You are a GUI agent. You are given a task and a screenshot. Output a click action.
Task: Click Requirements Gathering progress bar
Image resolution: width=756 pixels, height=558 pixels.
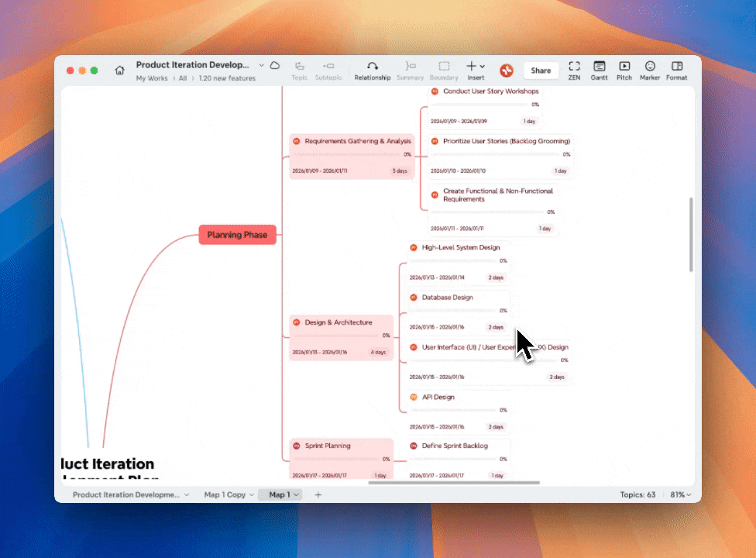click(x=347, y=154)
